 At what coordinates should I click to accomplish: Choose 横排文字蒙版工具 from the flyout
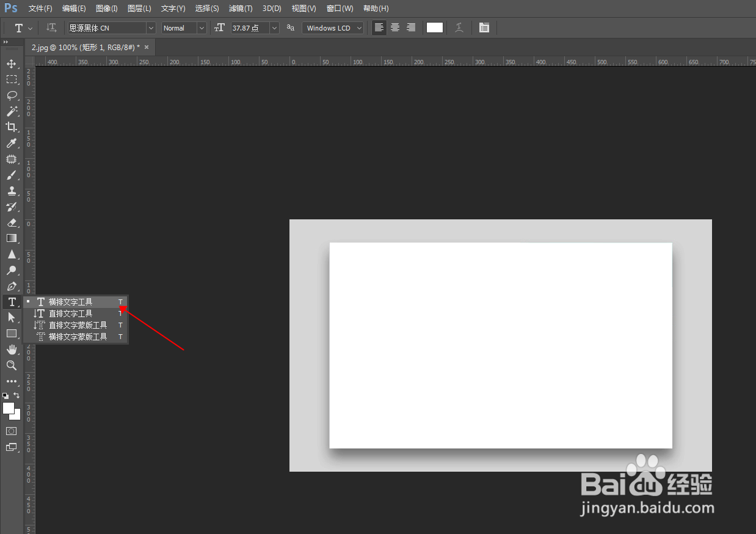pyautogui.click(x=76, y=337)
